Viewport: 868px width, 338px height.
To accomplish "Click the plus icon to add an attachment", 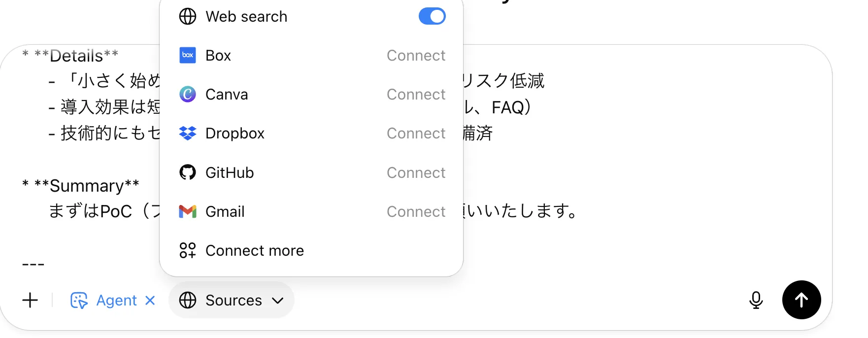I will tap(30, 300).
